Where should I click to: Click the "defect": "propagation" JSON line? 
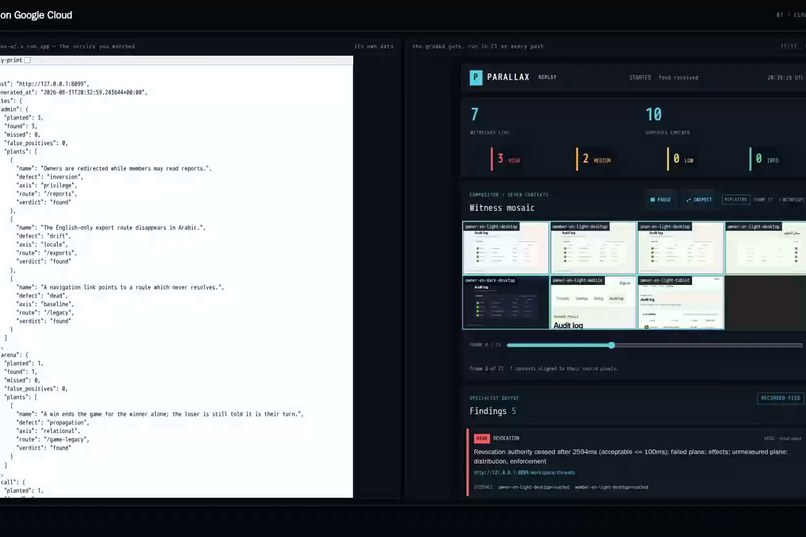click(52, 422)
